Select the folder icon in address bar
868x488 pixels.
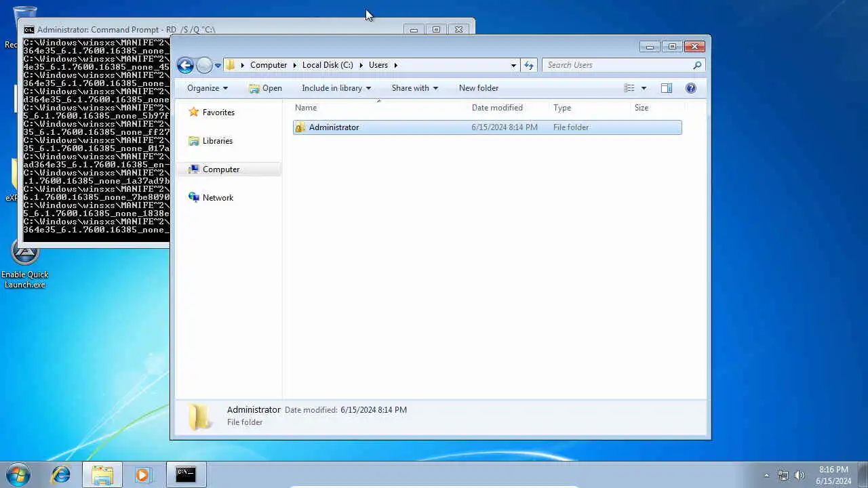(x=231, y=65)
